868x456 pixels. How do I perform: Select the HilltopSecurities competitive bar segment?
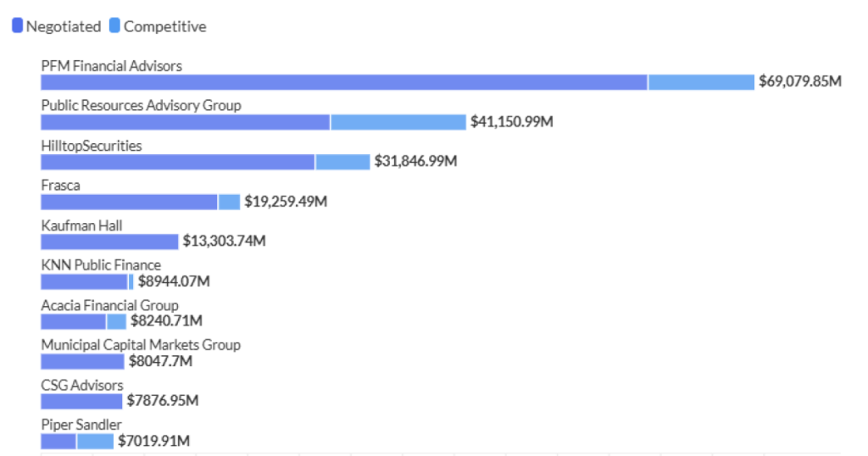(342, 162)
